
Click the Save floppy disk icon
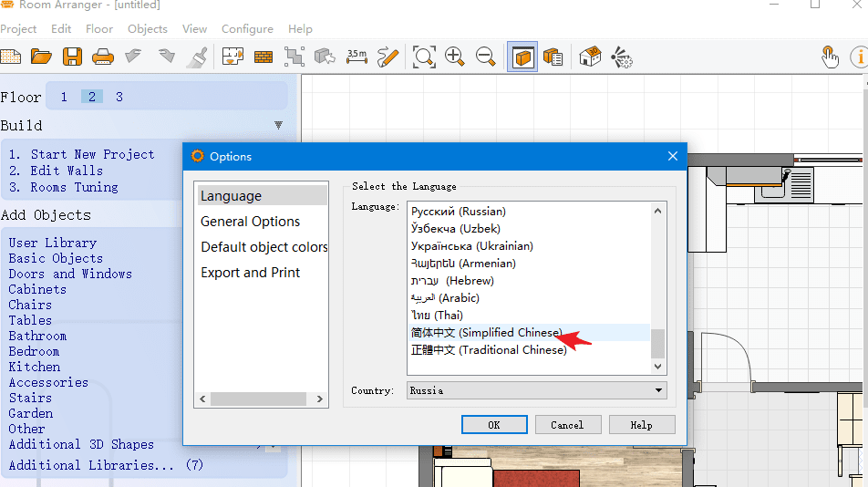tap(72, 57)
